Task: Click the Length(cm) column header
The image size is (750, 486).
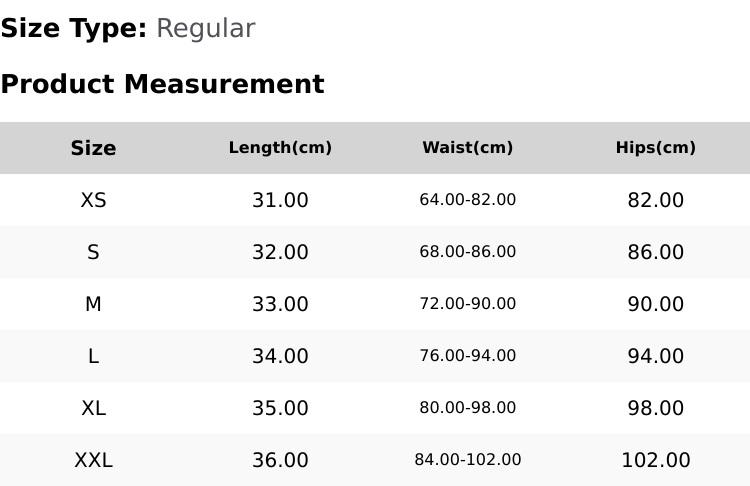Action: point(280,148)
